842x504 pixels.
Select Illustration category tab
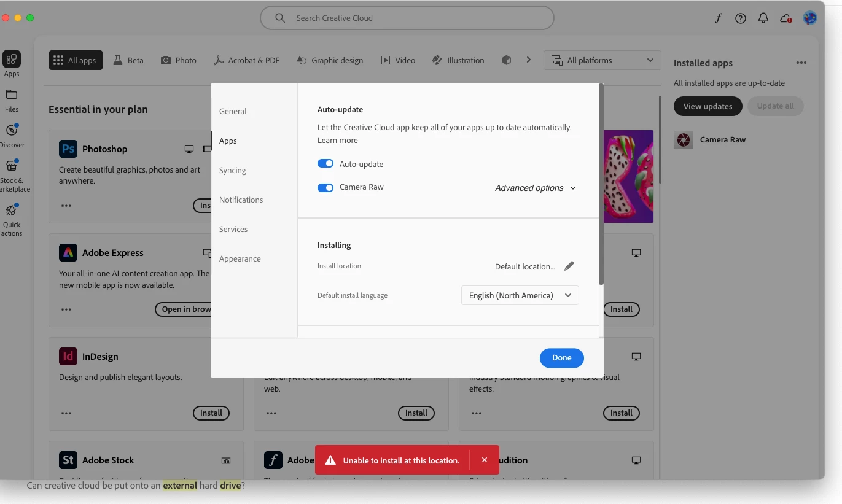point(458,60)
